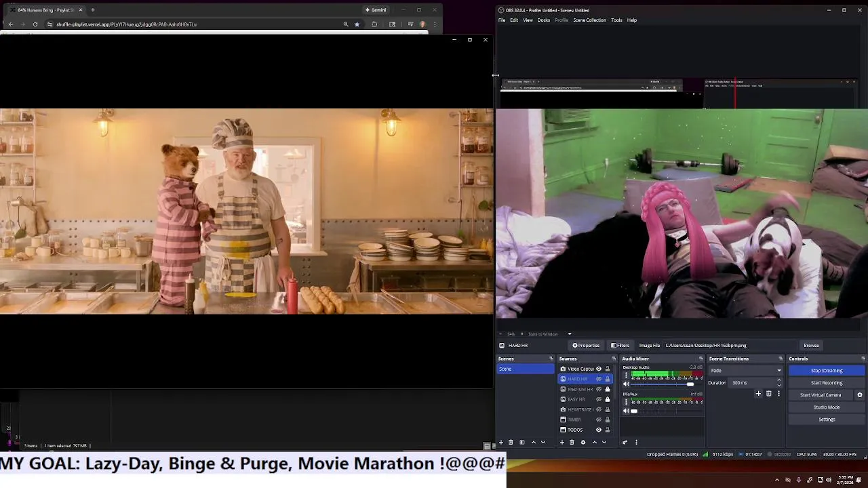868x488 pixels.
Task: Move scene down arrow in Scenes dock
Action: [x=542, y=442]
